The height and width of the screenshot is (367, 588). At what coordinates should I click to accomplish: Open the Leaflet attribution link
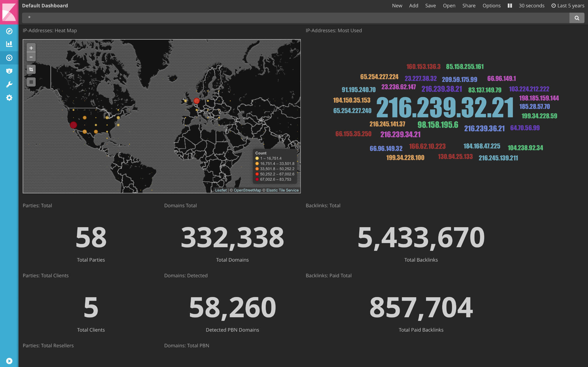[x=221, y=190]
